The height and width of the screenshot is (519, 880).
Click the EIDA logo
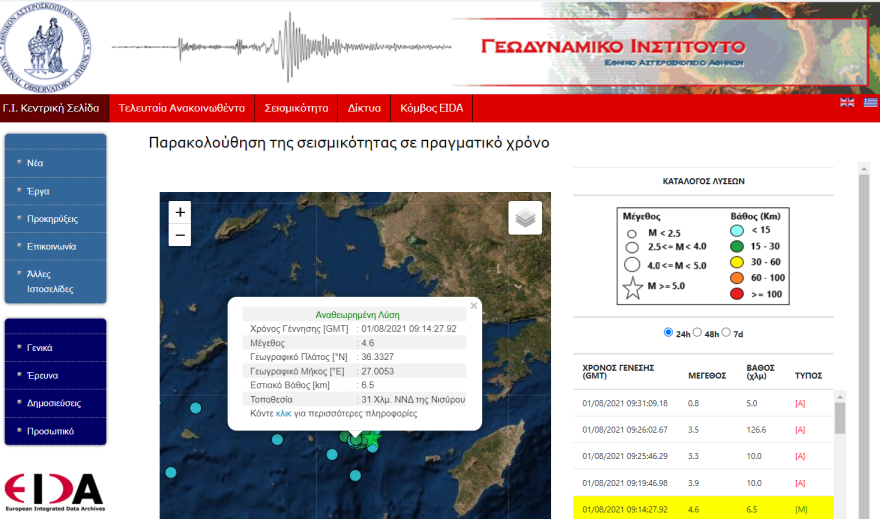[x=54, y=490]
